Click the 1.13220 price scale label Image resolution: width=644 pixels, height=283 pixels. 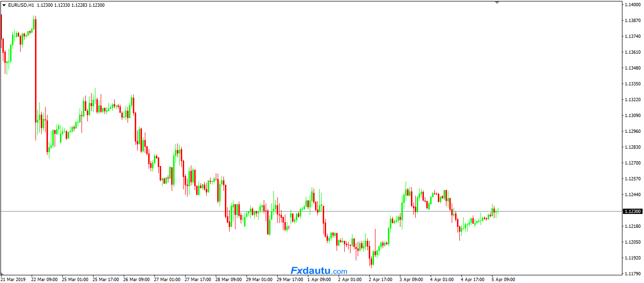[x=632, y=100]
